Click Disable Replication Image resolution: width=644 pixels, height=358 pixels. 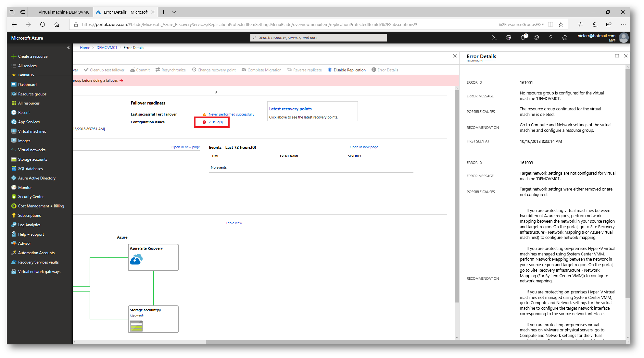347,70
